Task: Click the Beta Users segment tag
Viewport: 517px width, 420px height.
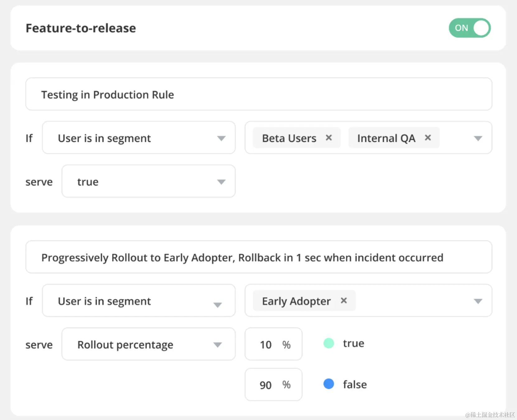Action: (x=289, y=138)
